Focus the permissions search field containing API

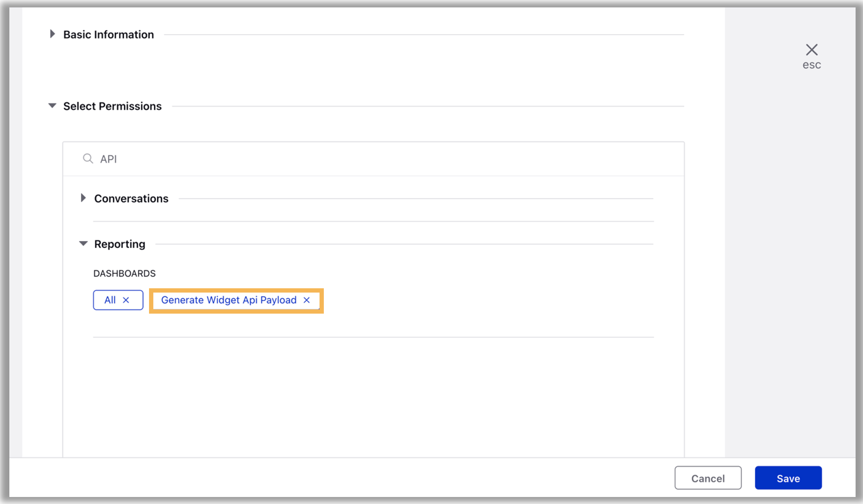[351, 159]
